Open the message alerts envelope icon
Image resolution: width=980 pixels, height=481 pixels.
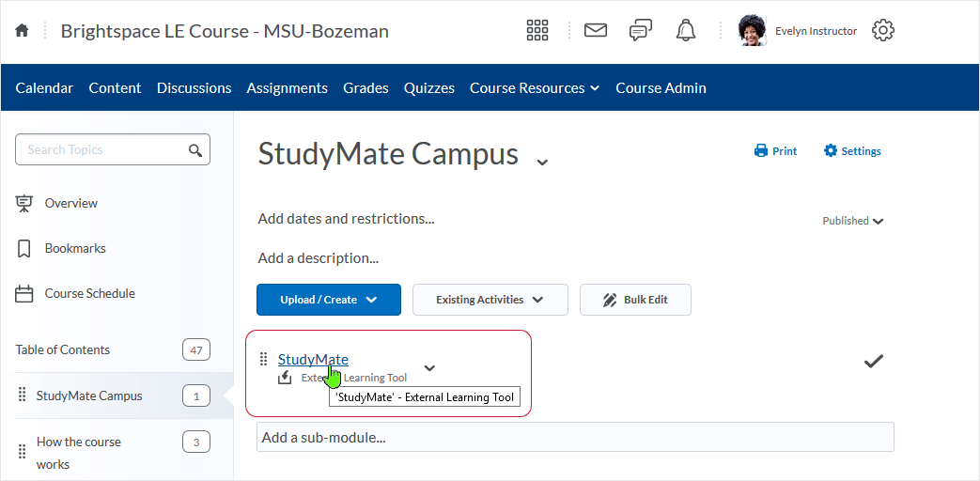click(596, 30)
